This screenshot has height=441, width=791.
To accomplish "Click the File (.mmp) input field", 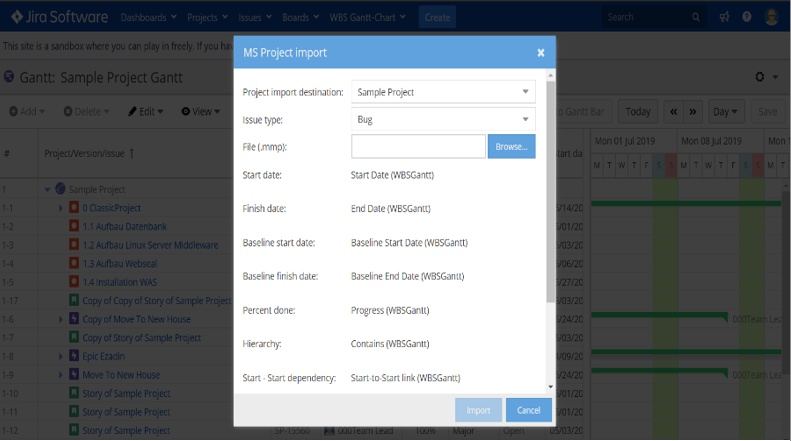I will (x=418, y=146).
